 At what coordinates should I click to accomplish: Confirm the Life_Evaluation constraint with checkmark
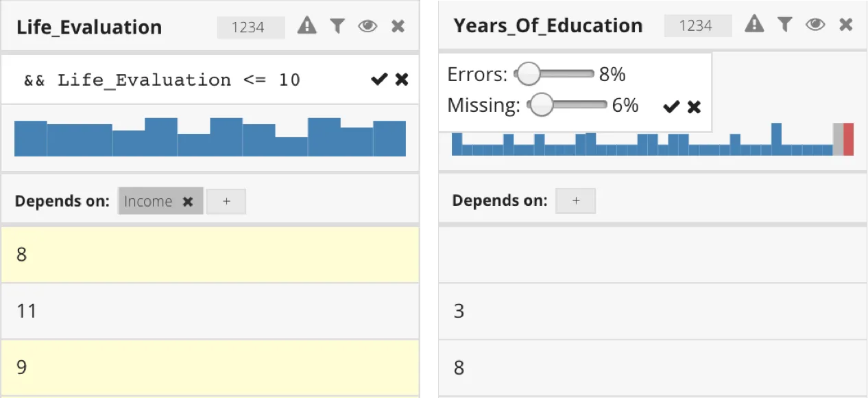tap(378, 80)
